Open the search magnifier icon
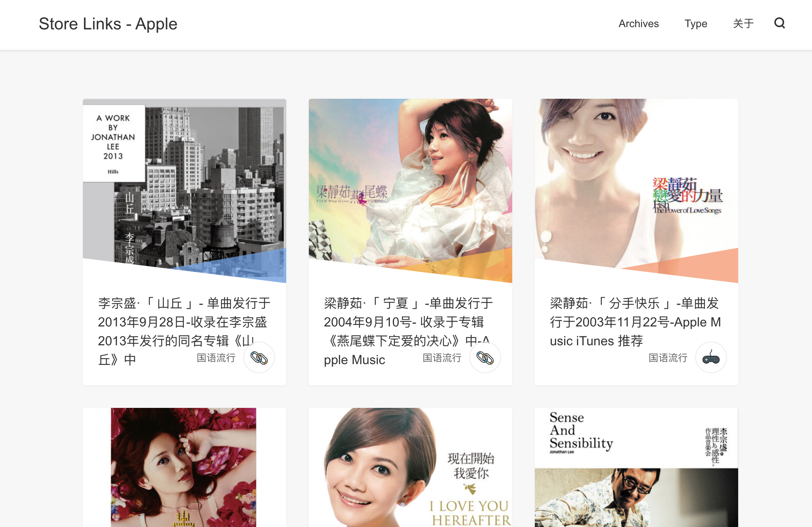The image size is (812, 527). click(x=779, y=23)
